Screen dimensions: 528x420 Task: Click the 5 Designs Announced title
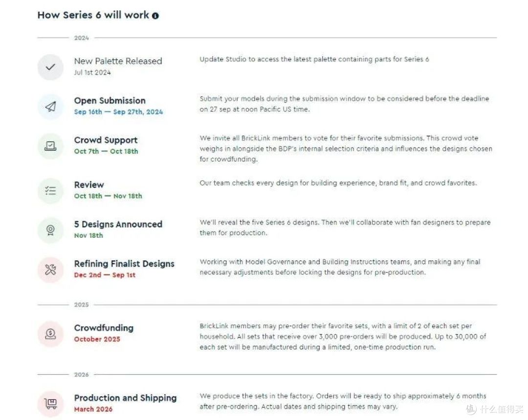point(118,224)
